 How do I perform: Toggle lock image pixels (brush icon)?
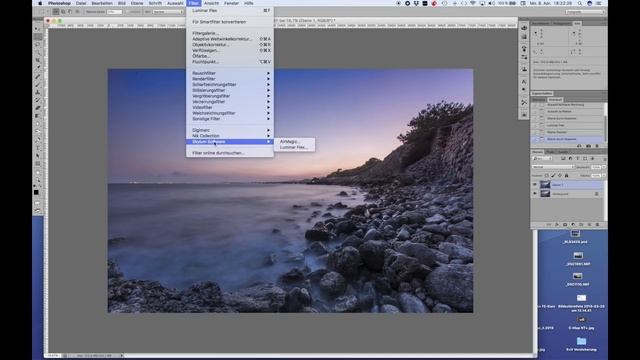[x=553, y=176]
